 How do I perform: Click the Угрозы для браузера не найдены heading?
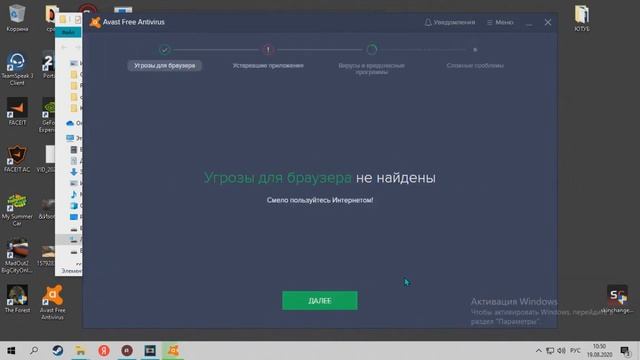(x=320, y=178)
